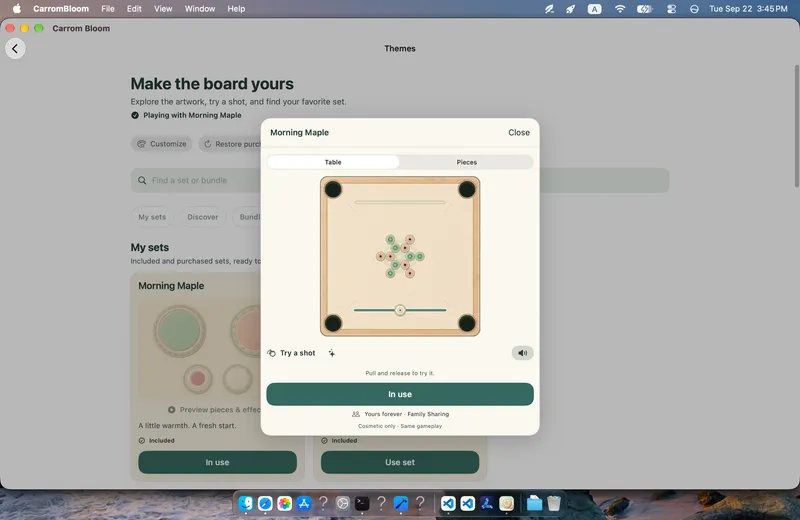Click the Included badge icon on Morning Maple card
The height and width of the screenshot is (520, 800).
coord(142,440)
